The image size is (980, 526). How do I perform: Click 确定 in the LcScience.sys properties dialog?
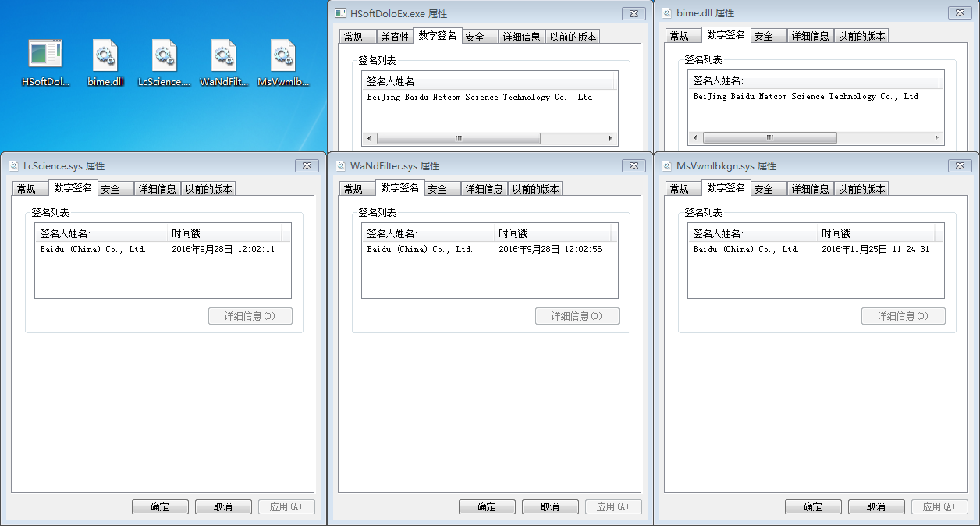(x=160, y=506)
